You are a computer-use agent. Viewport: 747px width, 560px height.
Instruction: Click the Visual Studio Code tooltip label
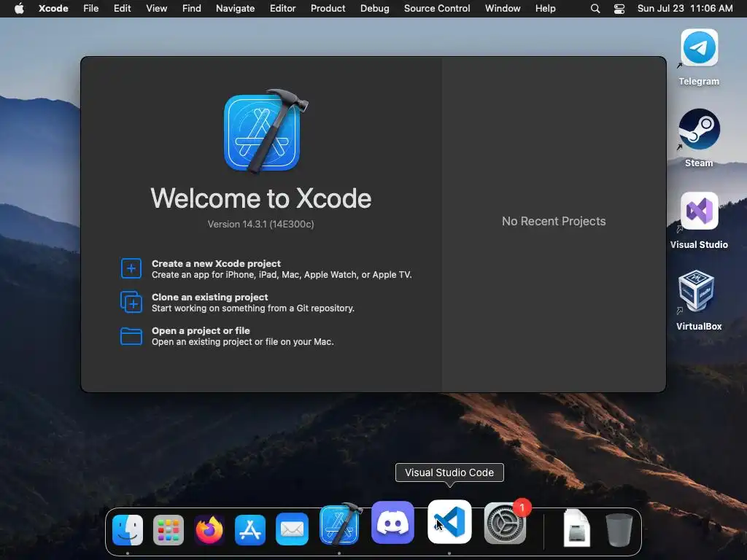point(449,472)
